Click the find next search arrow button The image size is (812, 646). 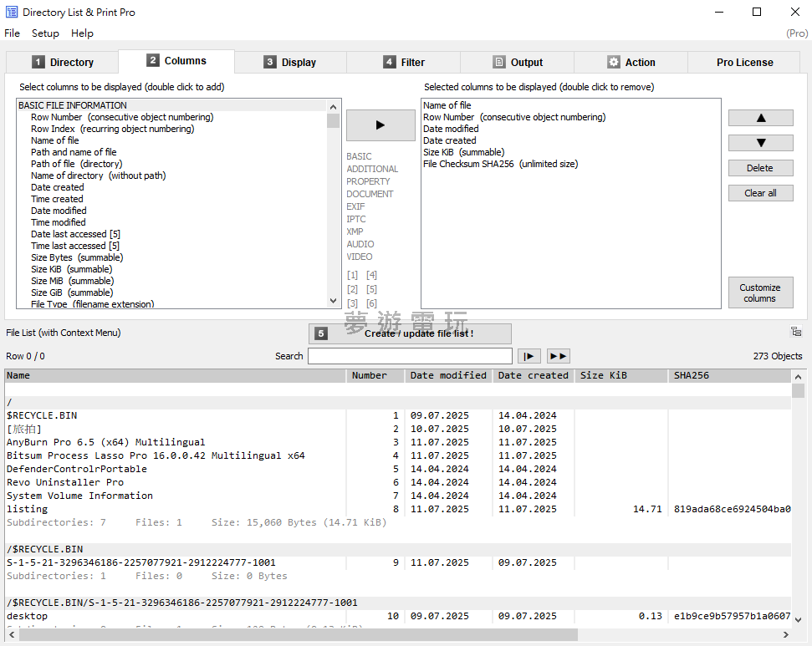[529, 356]
